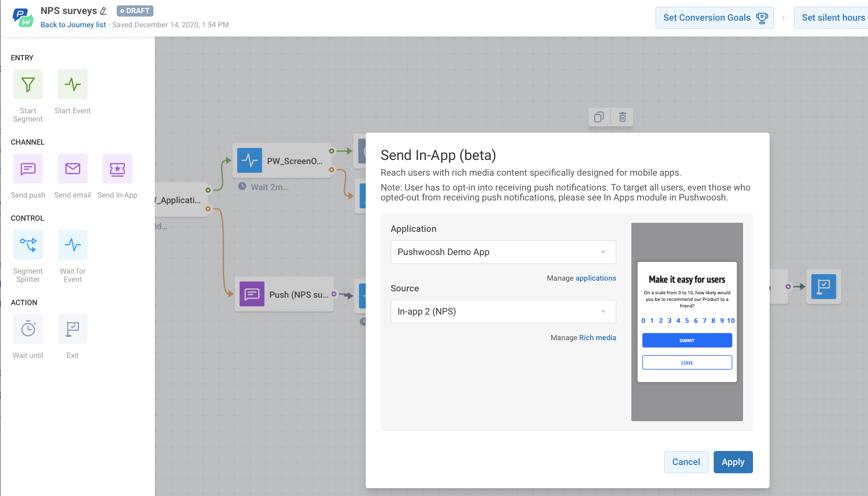This screenshot has width=868, height=496.
Task: Click the Exit node on canvas
Action: click(x=824, y=286)
